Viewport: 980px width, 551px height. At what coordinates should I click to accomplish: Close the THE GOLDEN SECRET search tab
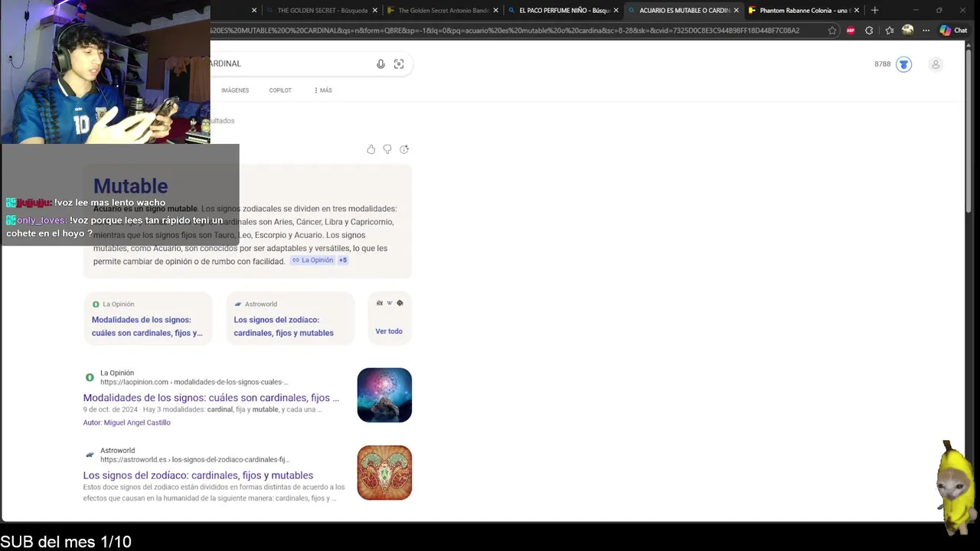pyautogui.click(x=374, y=11)
